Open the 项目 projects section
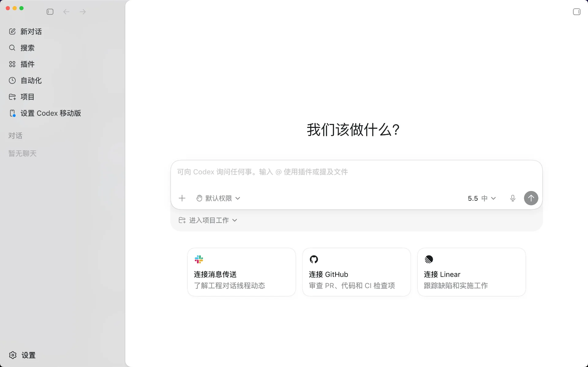The width and height of the screenshot is (588, 367). [x=62, y=97]
